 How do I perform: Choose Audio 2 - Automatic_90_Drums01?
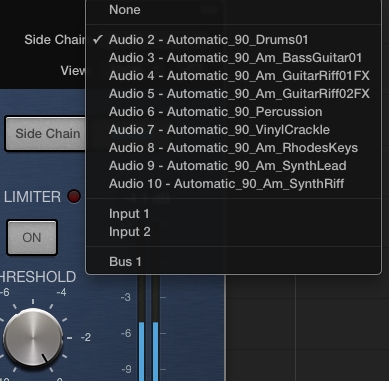pyautogui.click(x=233, y=40)
